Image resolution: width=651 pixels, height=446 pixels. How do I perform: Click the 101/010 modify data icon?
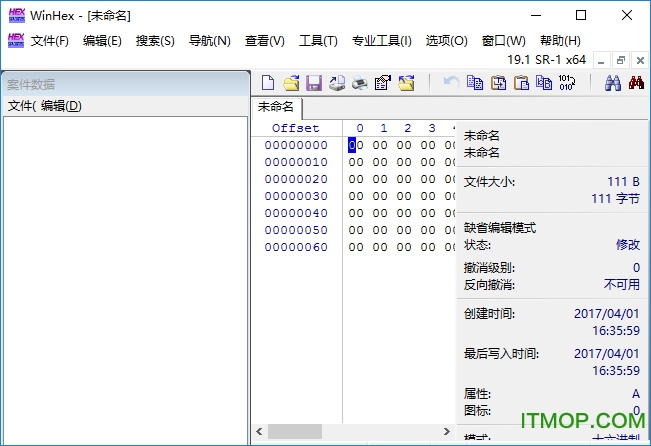pyautogui.click(x=567, y=83)
